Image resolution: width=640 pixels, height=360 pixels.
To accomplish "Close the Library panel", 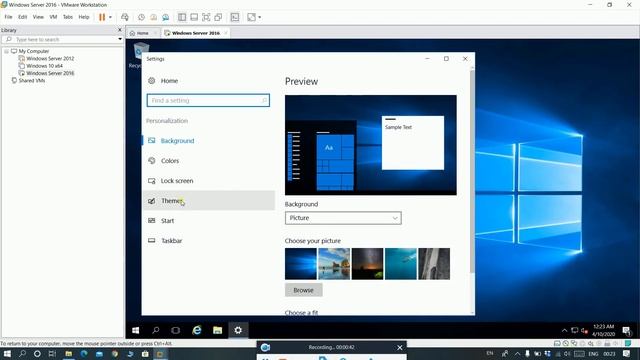I will click(120, 30).
